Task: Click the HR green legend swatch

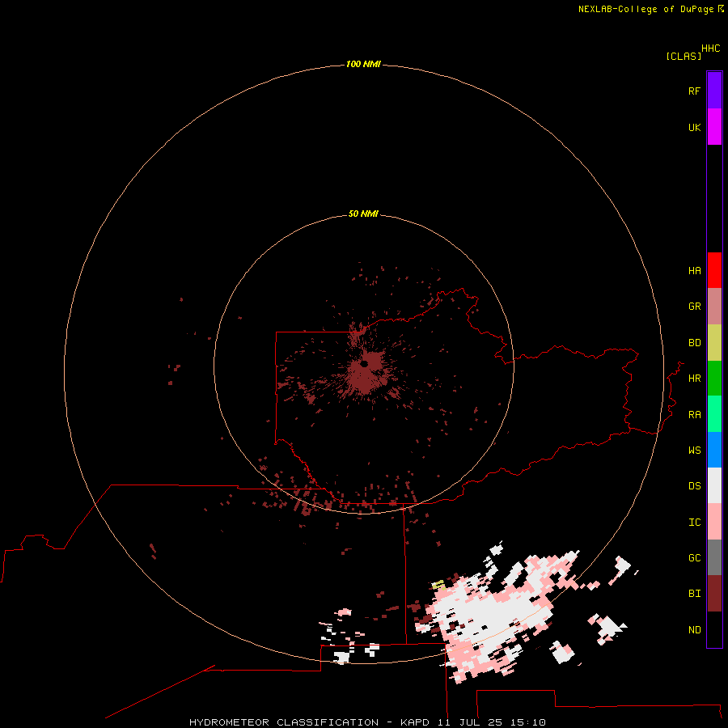Action: pos(714,379)
